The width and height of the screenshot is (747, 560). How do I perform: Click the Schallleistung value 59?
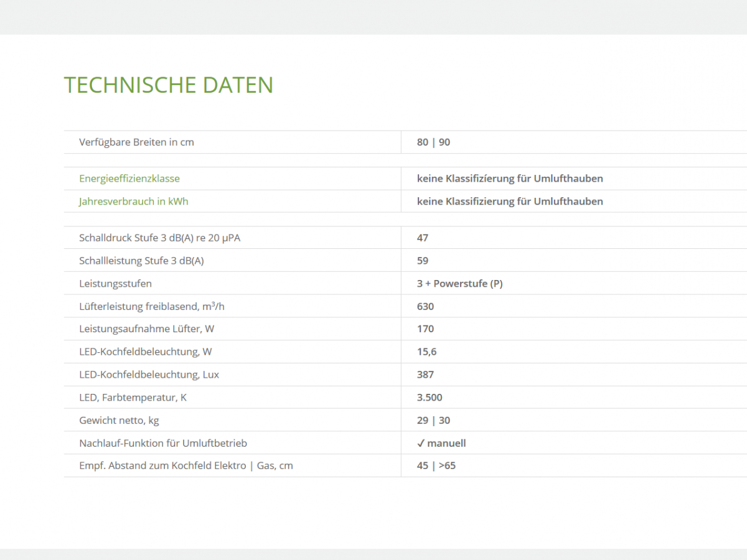point(423,261)
